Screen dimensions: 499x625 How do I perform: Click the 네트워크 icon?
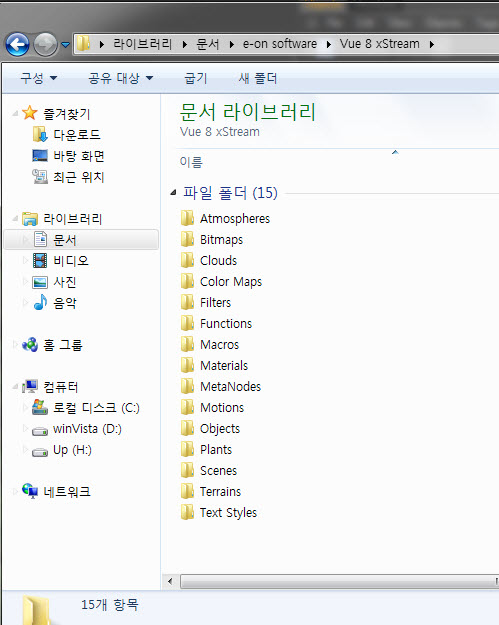point(30,491)
